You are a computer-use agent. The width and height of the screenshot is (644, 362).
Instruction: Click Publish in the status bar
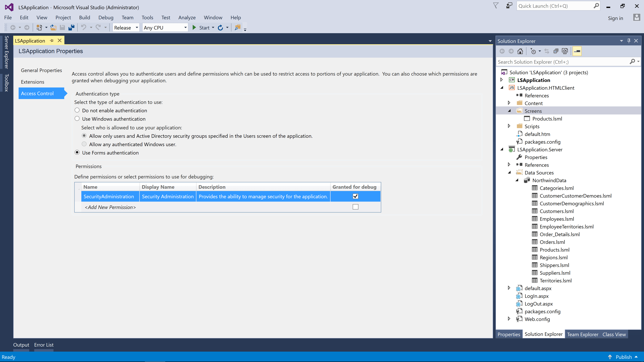(624, 357)
